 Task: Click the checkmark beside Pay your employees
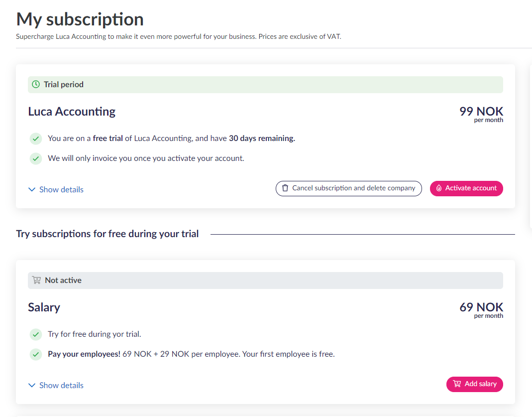(x=35, y=354)
